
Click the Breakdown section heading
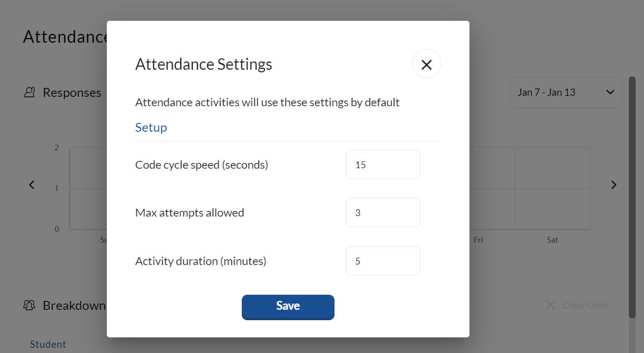pyautogui.click(x=74, y=305)
